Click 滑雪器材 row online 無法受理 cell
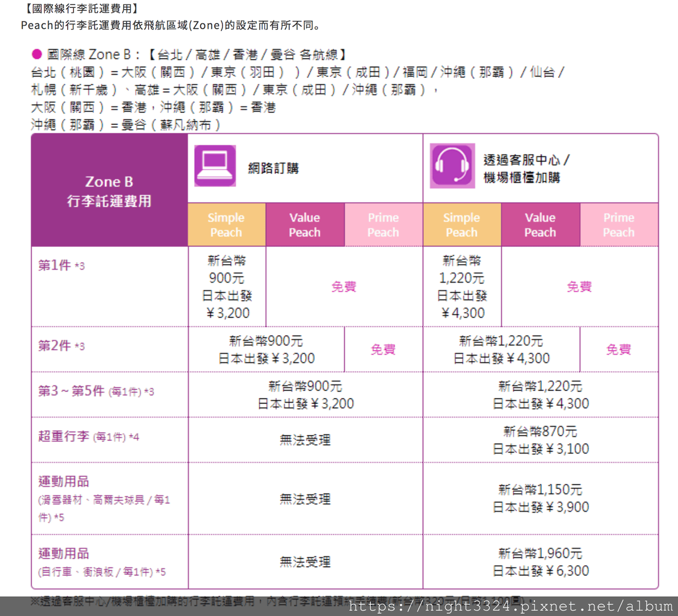 (x=306, y=498)
